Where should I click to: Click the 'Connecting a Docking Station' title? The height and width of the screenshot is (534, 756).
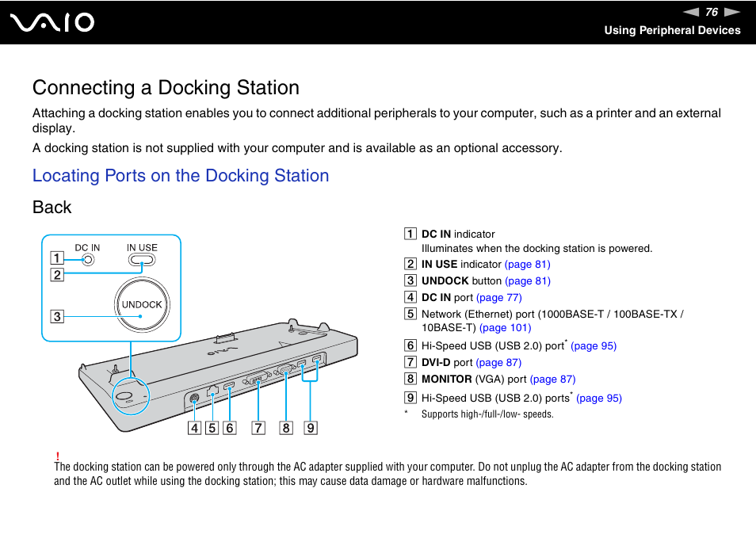click(166, 88)
